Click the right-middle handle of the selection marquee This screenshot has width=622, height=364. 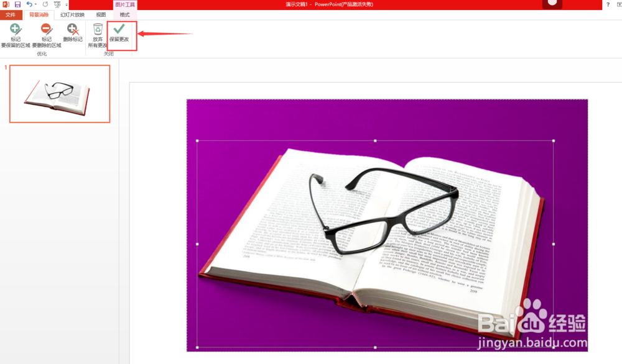pos(554,244)
